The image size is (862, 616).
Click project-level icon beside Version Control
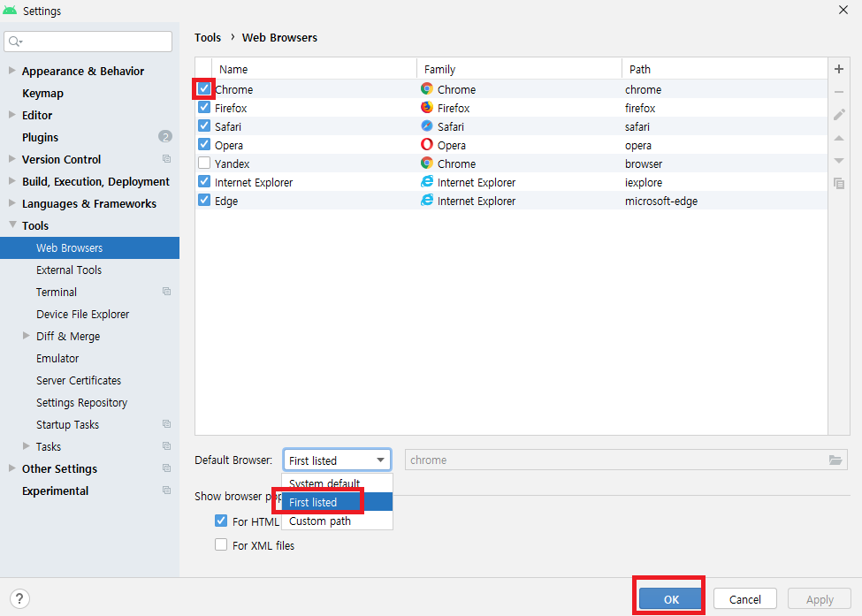coord(166,159)
